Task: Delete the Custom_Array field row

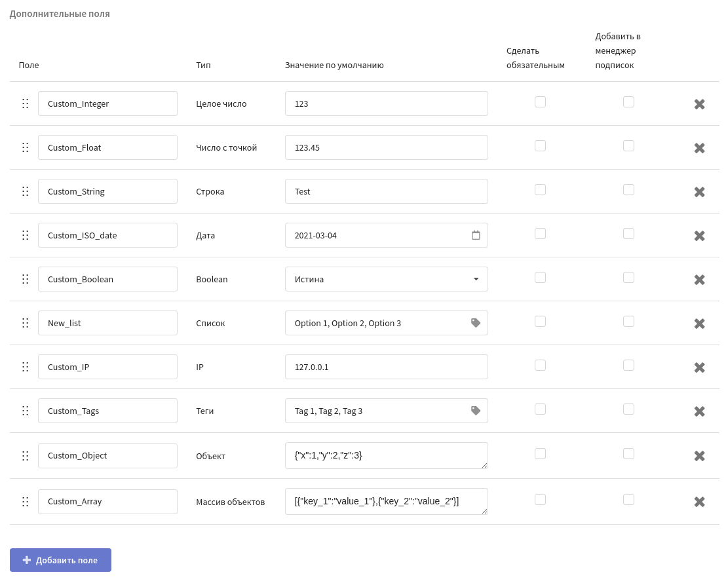Action: (699, 502)
